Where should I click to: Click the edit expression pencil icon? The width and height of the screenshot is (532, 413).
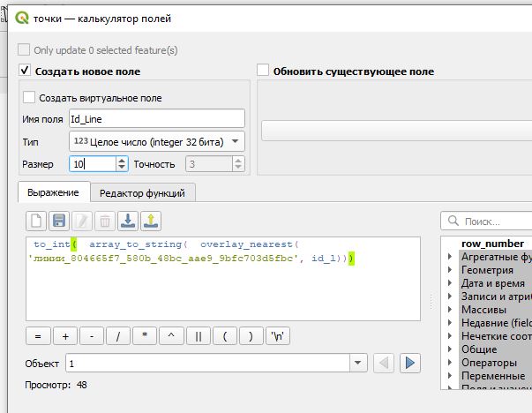[82, 222]
